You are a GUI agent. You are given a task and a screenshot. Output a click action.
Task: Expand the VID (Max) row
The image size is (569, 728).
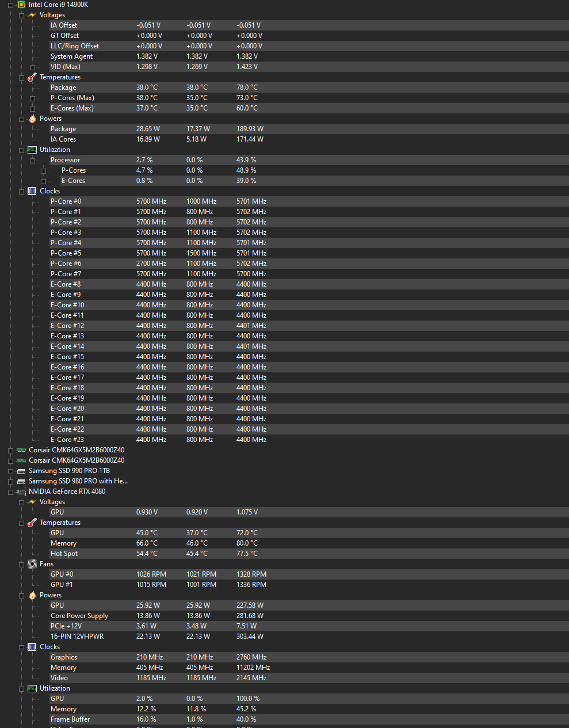pyautogui.click(x=32, y=67)
